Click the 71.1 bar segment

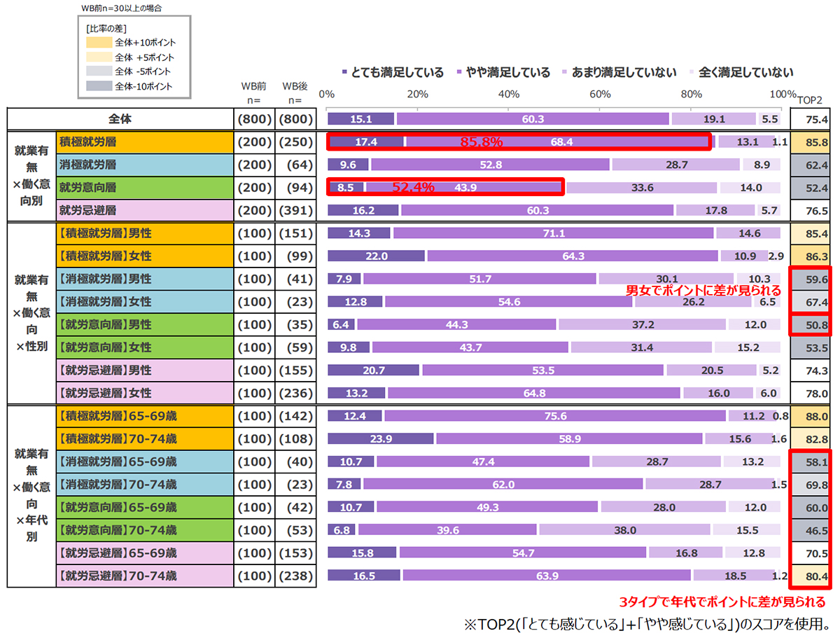[x=553, y=233]
